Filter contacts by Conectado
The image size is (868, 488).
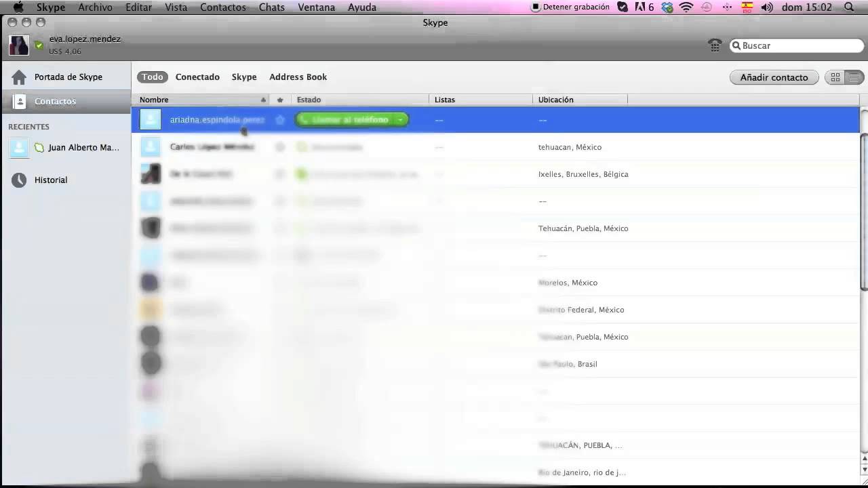[x=197, y=77]
